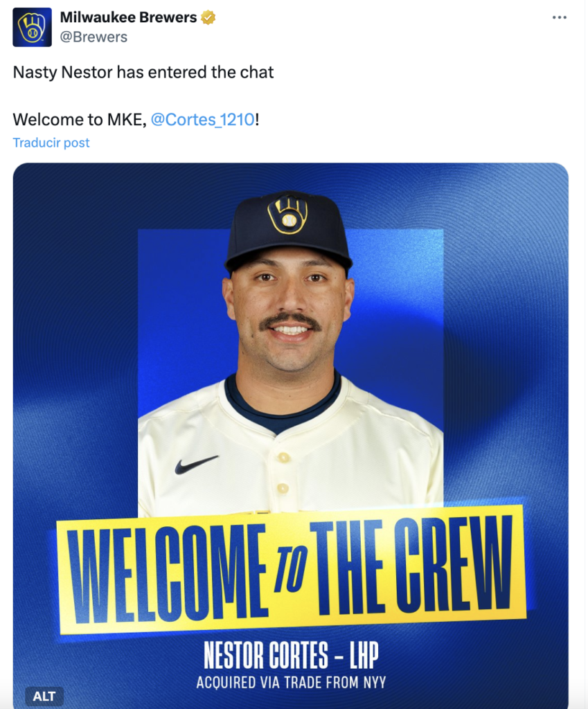Click the gold verified badge
This screenshot has width=588, height=709.
(x=208, y=18)
